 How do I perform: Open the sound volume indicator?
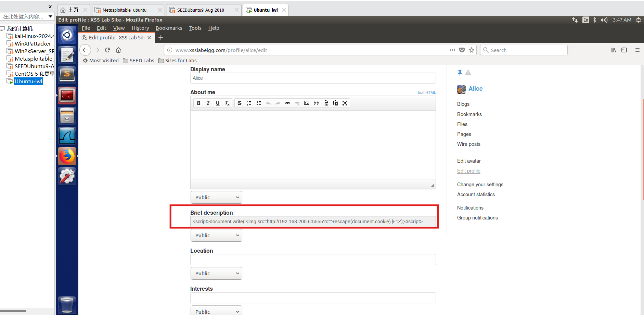pyautogui.click(x=604, y=20)
